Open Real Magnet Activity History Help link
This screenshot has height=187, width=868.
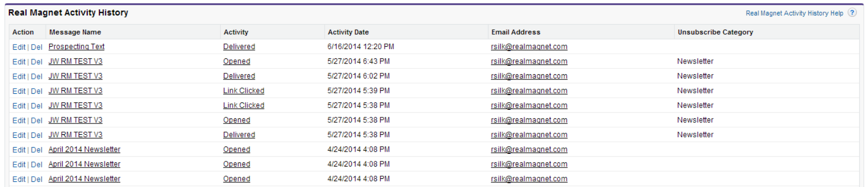point(794,13)
